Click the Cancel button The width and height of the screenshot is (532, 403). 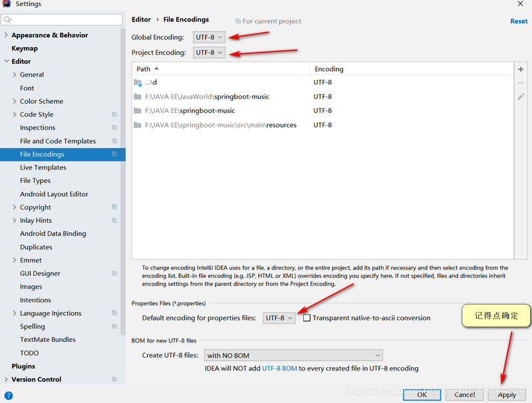[464, 394]
